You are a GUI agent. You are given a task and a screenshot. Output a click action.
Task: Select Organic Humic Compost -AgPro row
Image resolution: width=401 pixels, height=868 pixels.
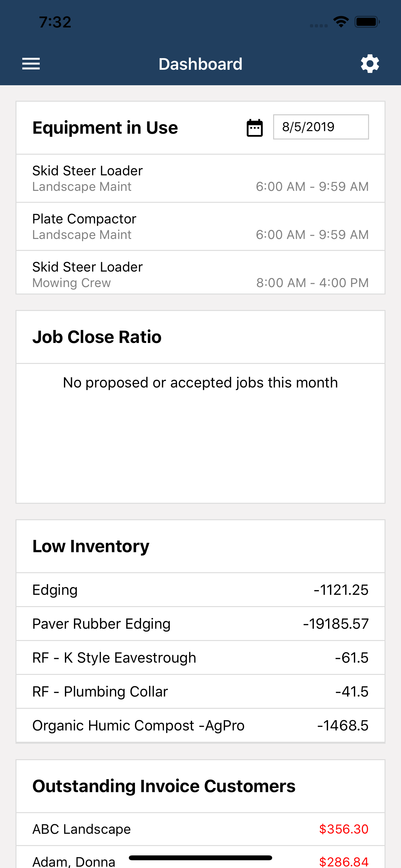pyautogui.click(x=200, y=725)
